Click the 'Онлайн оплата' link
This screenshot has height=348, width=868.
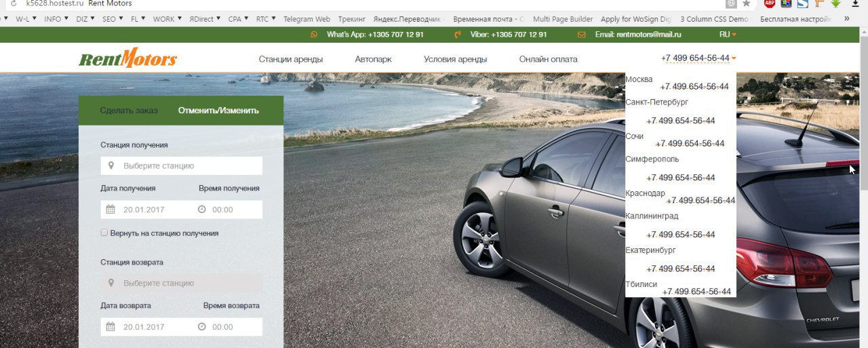click(x=548, y=59)
